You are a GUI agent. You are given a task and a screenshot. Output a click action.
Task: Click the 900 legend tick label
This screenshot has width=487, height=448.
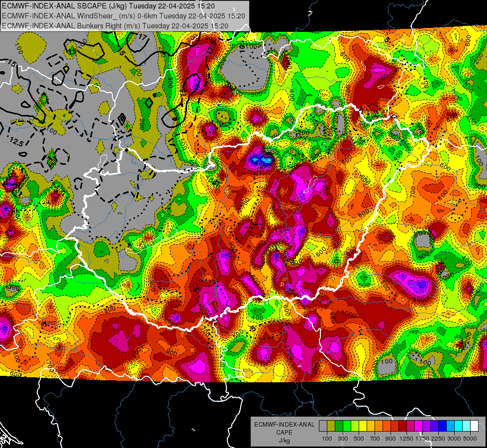390,439
